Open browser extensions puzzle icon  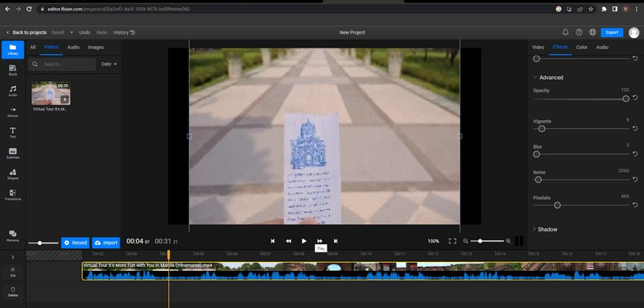(605, 9)
